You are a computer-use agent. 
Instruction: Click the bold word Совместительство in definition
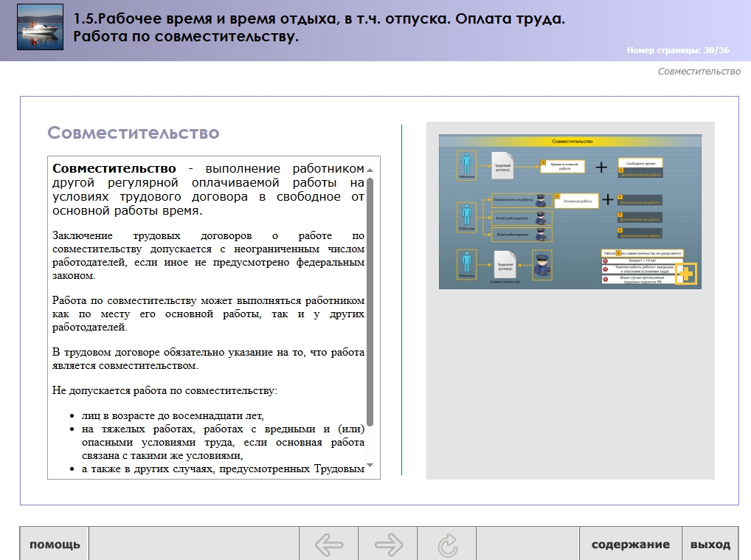click(114, 169)
